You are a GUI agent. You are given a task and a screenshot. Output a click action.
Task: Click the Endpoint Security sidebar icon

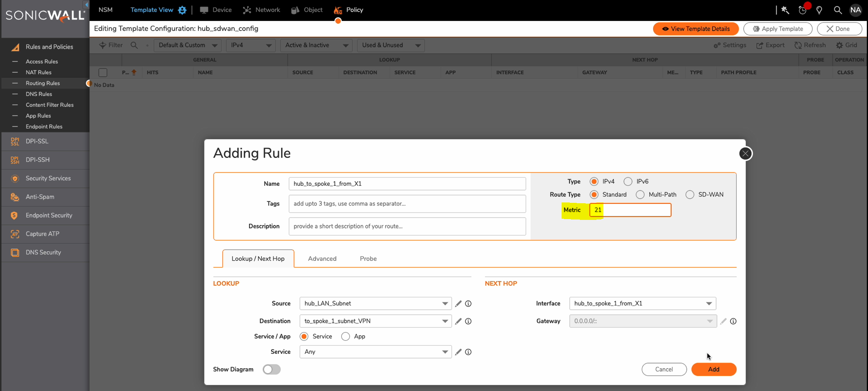point(15,216)
